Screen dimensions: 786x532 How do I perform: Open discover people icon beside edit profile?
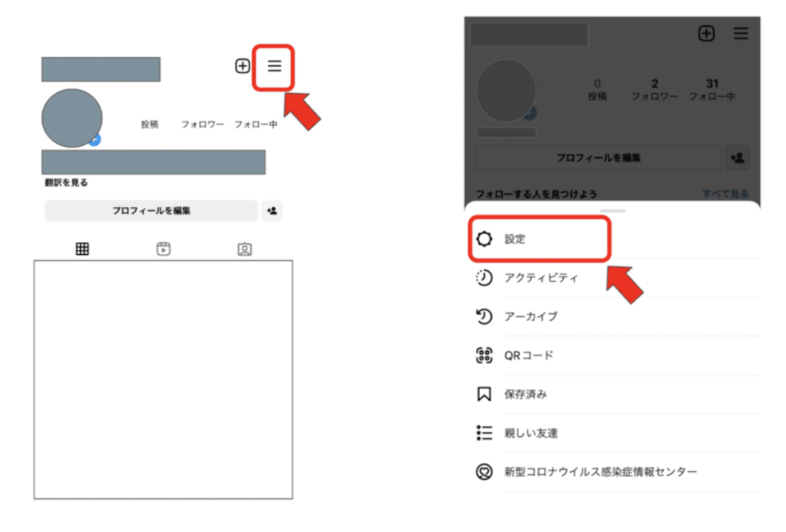(271, 210)
